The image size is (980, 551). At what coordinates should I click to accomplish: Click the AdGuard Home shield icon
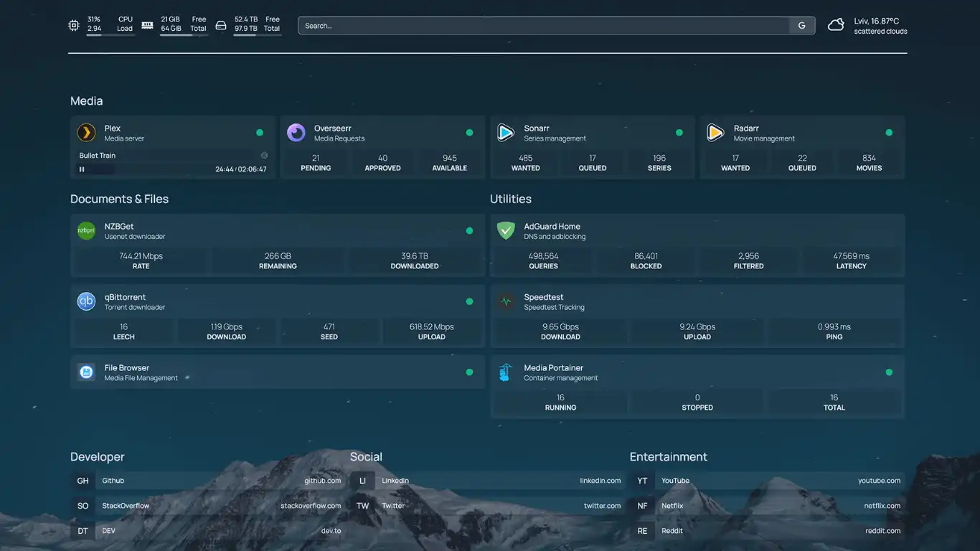tap(506, 231)
